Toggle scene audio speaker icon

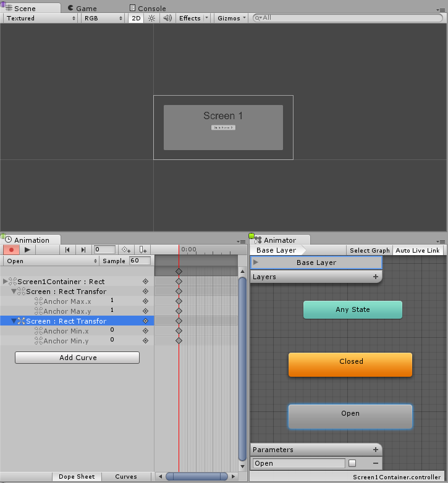167,18
